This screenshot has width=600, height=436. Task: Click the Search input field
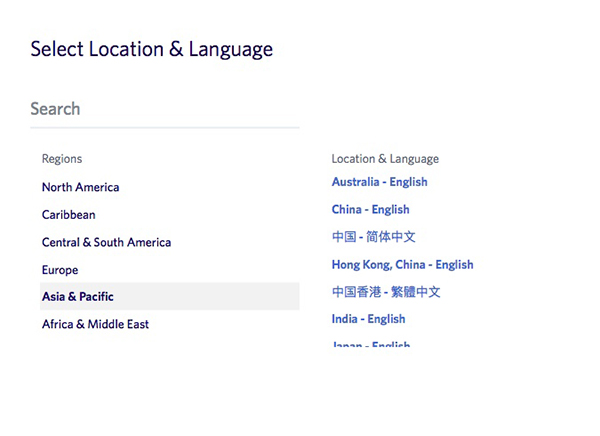pos(164,109)
